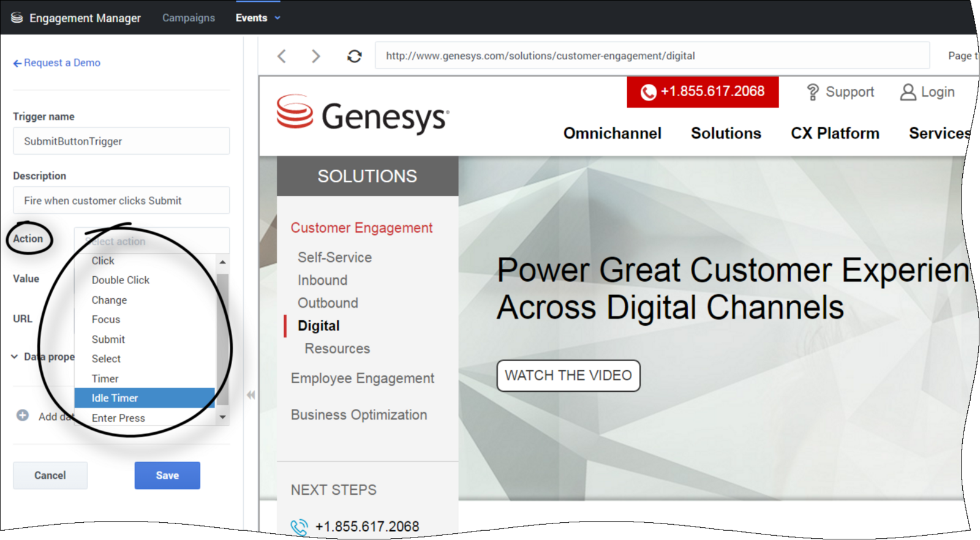The width and height of the screenshot is (980, 540).
Task: Open Outbound sidebar link
Action: coord(328,302)
